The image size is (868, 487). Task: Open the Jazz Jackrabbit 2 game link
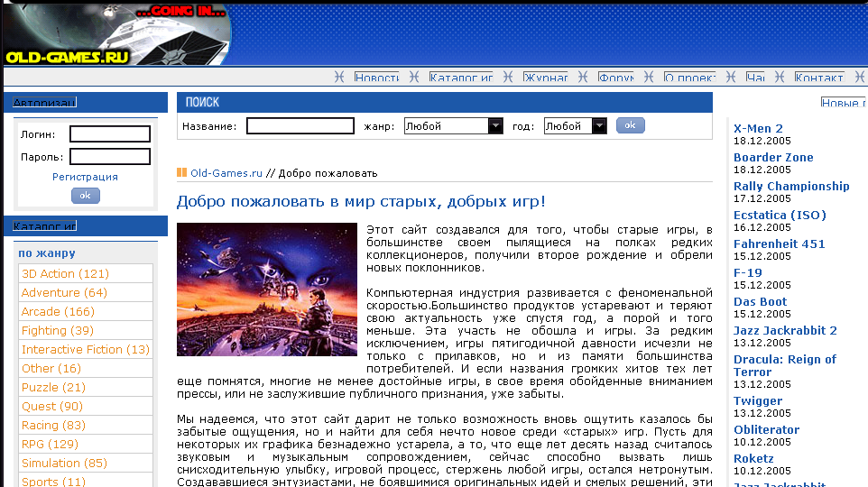coord(786,330)
